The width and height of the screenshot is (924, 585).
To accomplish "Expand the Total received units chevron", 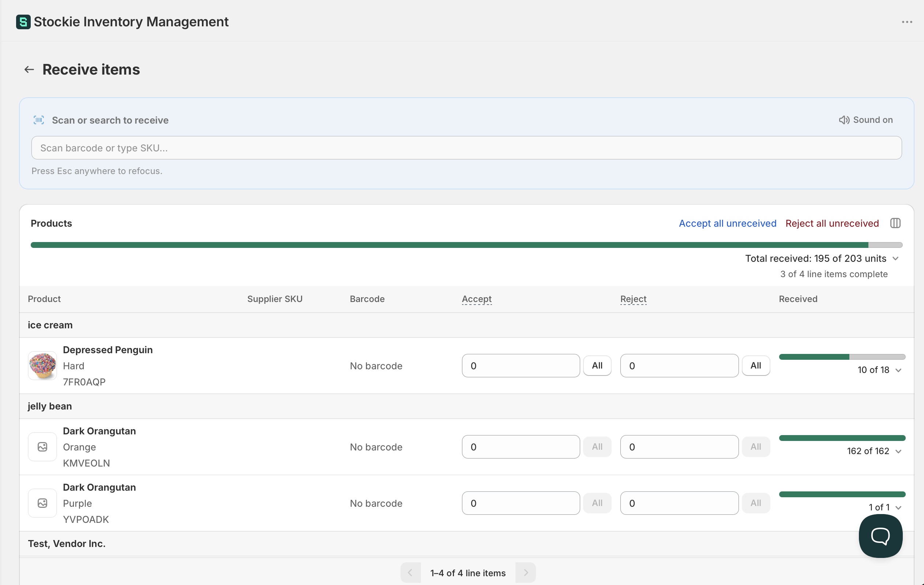I will point(895,258).
